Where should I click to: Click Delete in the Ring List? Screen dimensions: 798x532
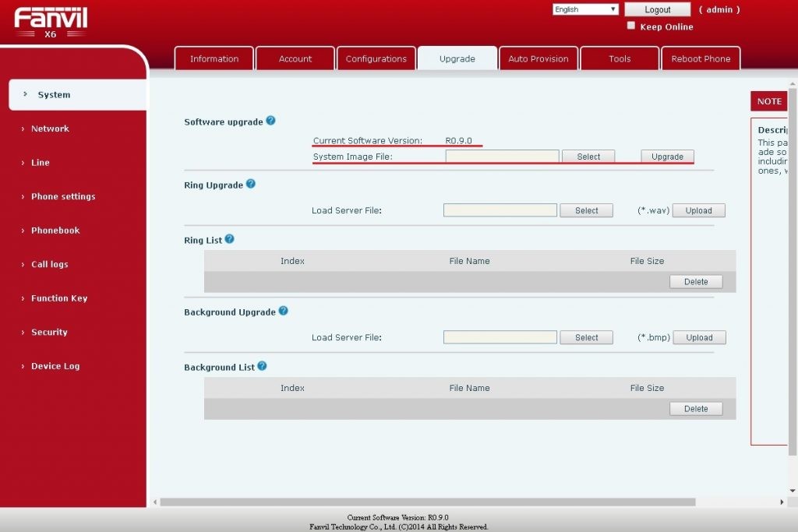(696, 282)
